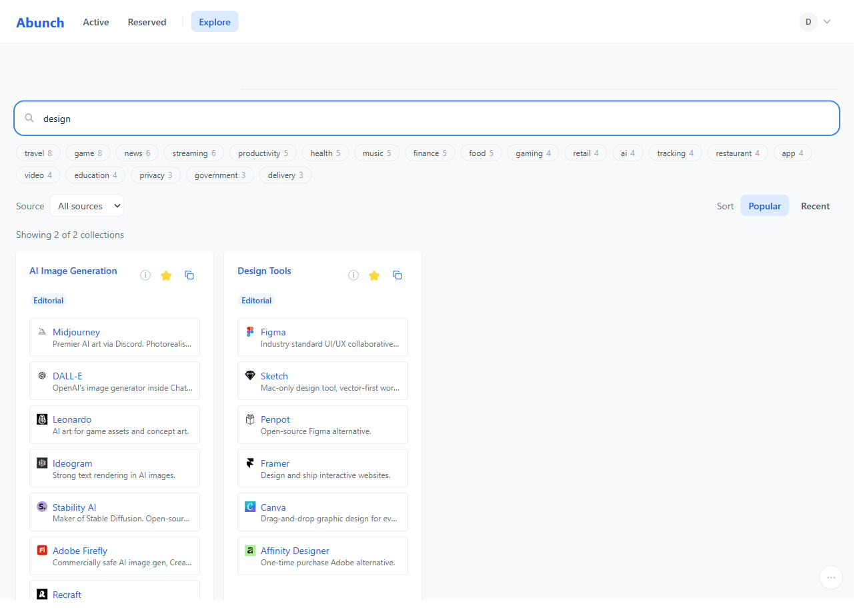Filter by the finance tag

(x=430, y=153)
